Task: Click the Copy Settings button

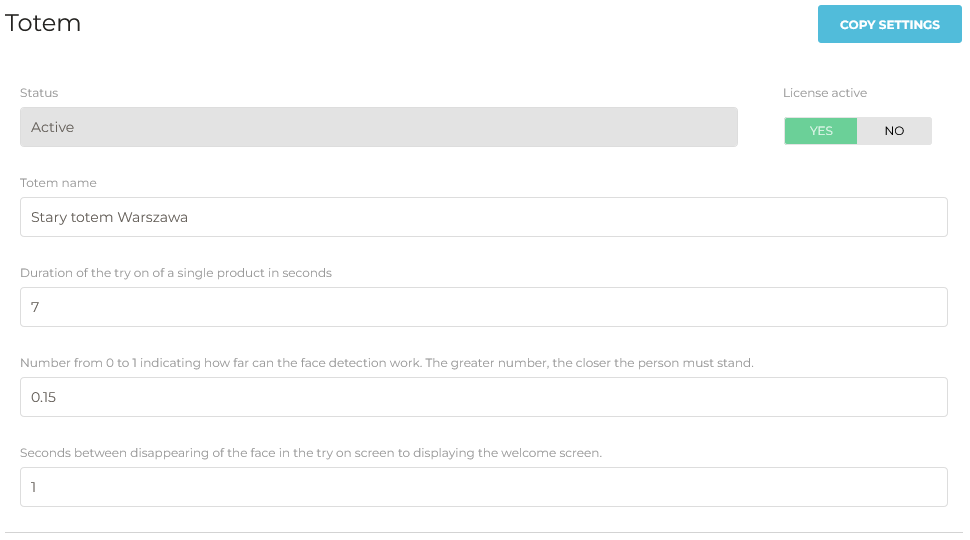Action: [x=889, y=24]
